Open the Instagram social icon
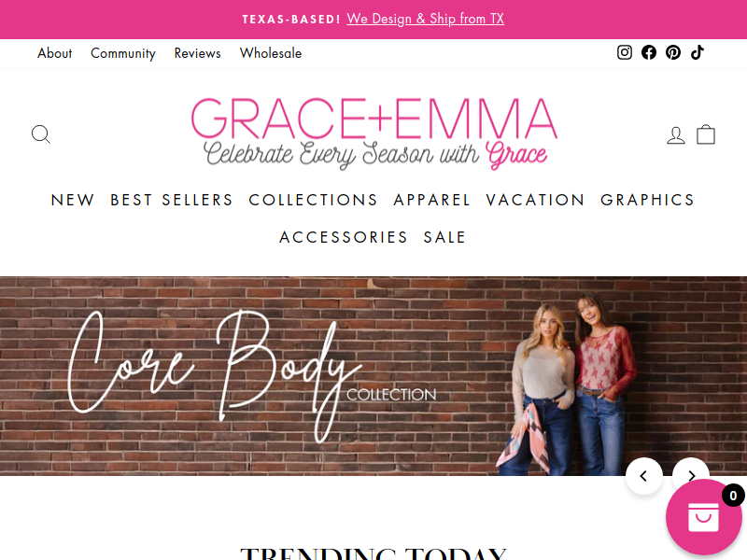 pyautogui.click(x=625, y=52)
